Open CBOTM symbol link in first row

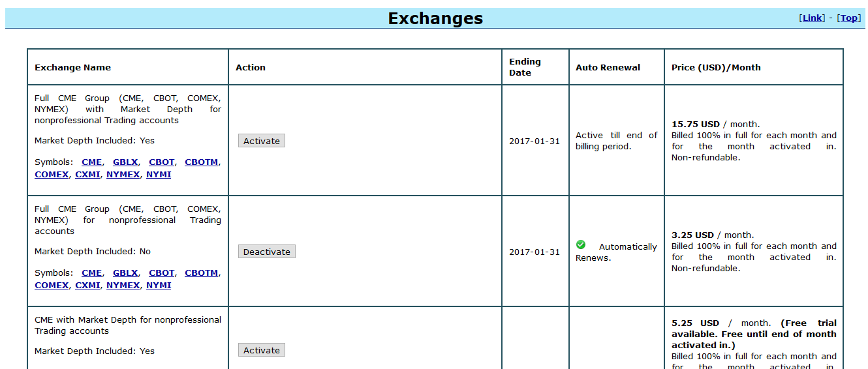point(202,162)
